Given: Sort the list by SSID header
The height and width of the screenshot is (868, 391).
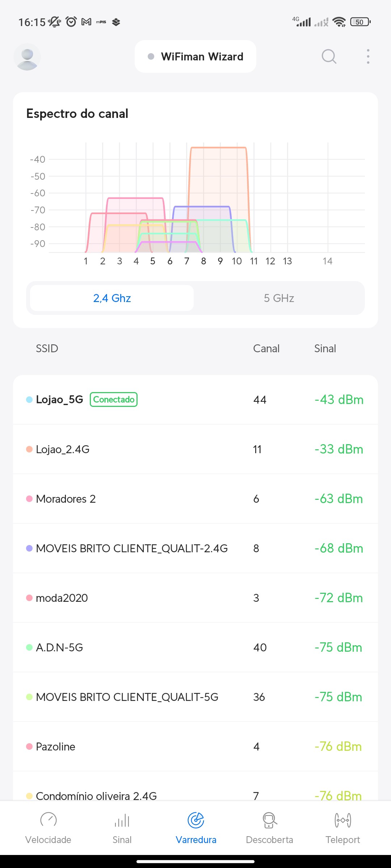Looking at the screenshot, I should 47,348.
